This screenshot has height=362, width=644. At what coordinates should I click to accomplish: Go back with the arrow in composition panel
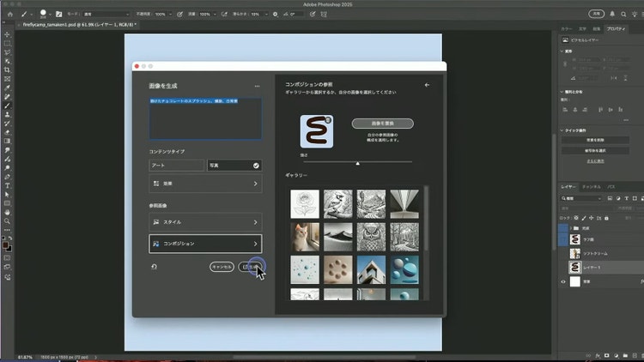pos(427,85)
